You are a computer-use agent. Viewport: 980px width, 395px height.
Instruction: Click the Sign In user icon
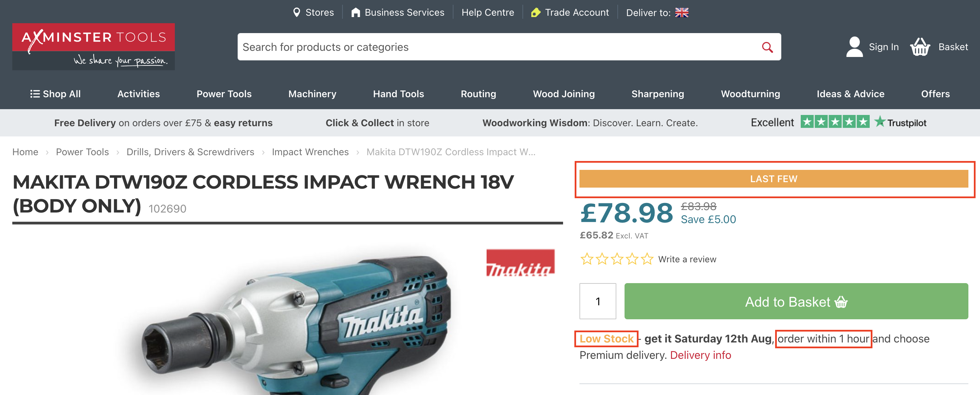(854, 47)
